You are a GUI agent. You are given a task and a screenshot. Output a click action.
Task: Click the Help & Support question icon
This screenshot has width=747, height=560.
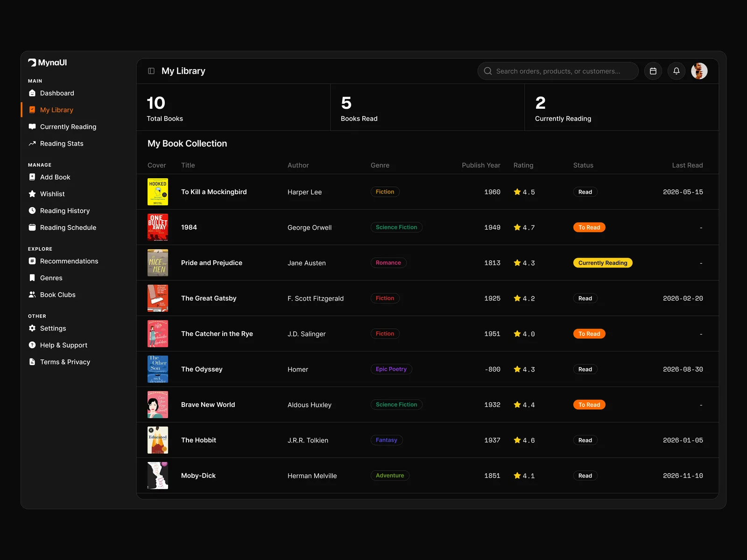[x=32, y=345]
